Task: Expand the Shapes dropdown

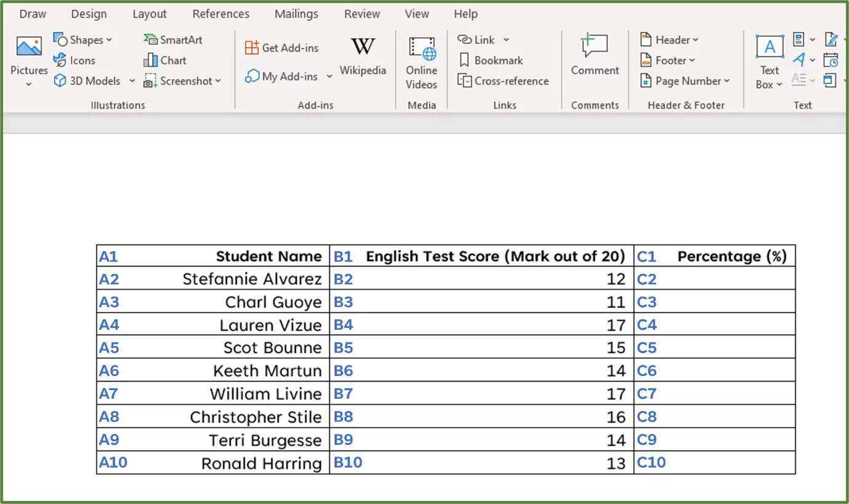Action: tap(108, 39)
